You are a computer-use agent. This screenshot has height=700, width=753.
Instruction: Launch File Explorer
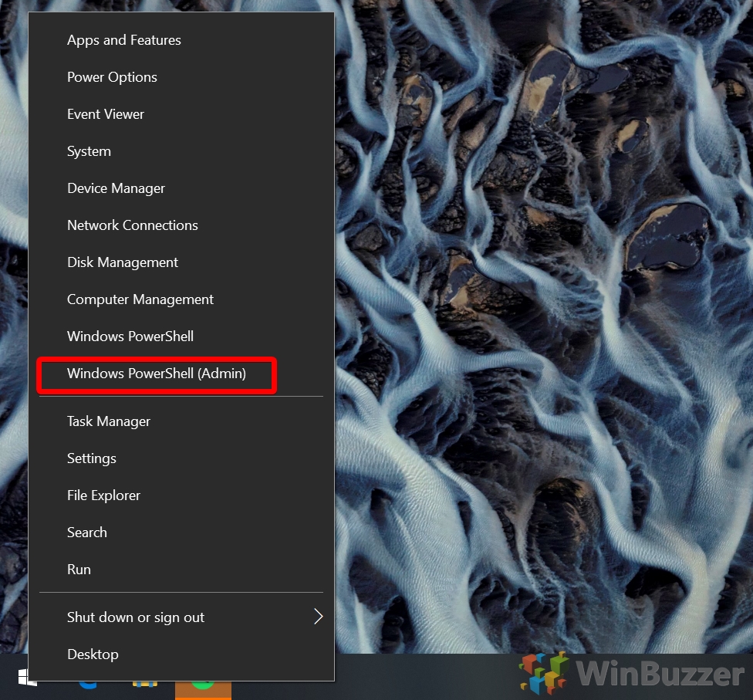(x=181, y=495)
